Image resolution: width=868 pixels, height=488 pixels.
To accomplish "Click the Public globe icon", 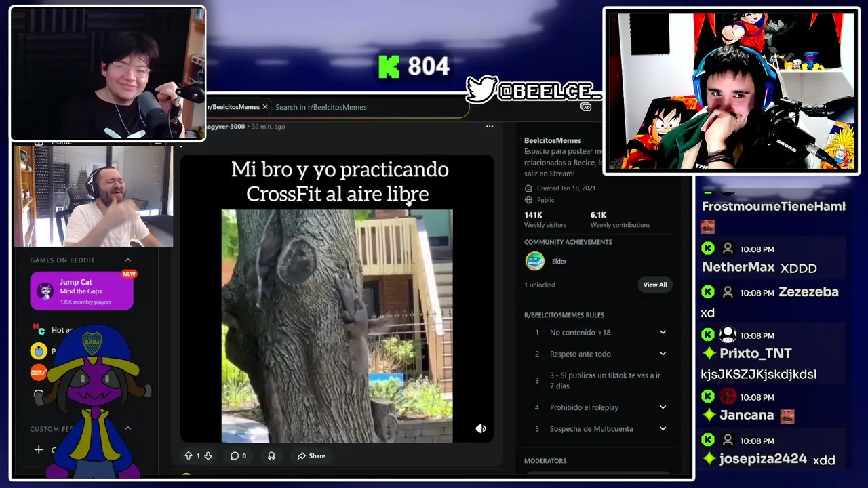I will (x=528, y=200).
